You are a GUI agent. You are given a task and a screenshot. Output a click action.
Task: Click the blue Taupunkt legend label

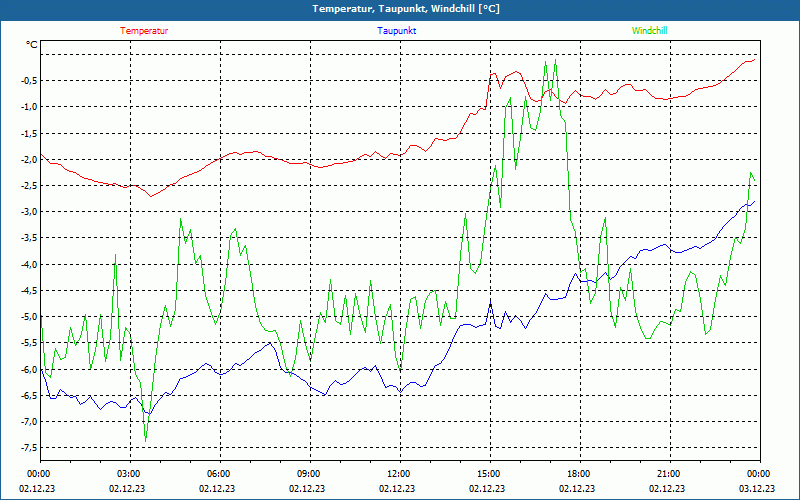click(396, 31)
